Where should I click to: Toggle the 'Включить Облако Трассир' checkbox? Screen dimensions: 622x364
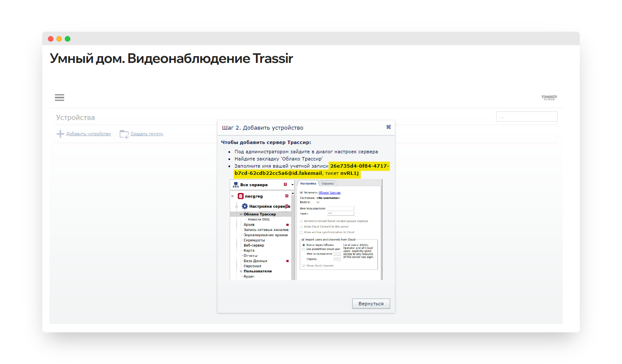301,193
